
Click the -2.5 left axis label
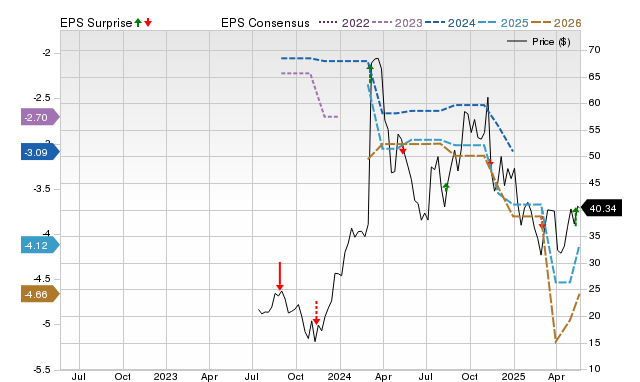[x=41, y=98]
